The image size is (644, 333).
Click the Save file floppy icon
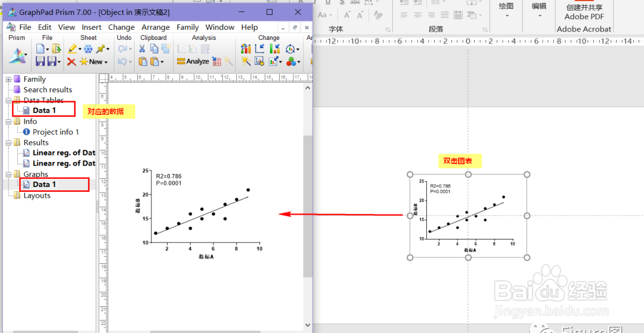[x=40, y=61]
